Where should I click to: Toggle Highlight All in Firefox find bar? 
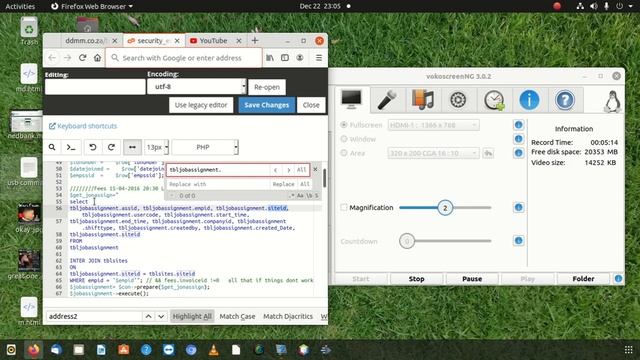click(x=192, y=316)
